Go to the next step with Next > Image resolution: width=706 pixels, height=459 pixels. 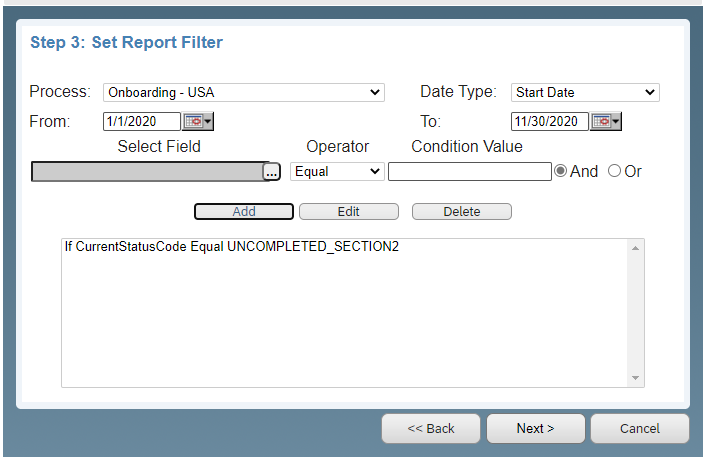(x=535, y=428)
